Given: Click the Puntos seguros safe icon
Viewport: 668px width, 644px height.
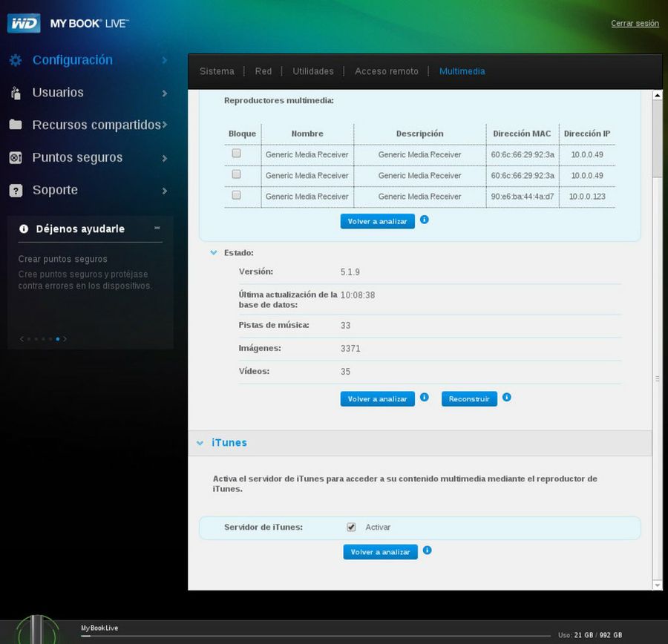Looking at the screenshot, I should coord(16,157).
